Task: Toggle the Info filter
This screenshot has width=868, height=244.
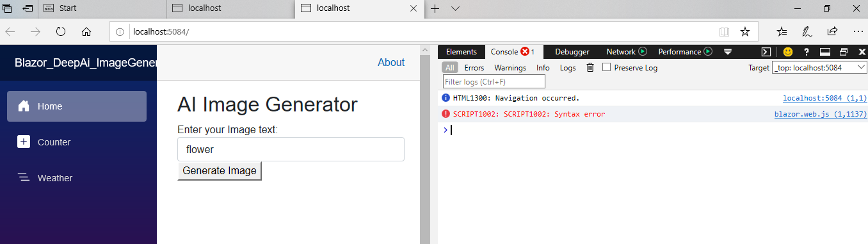Action: coord(543,67)
